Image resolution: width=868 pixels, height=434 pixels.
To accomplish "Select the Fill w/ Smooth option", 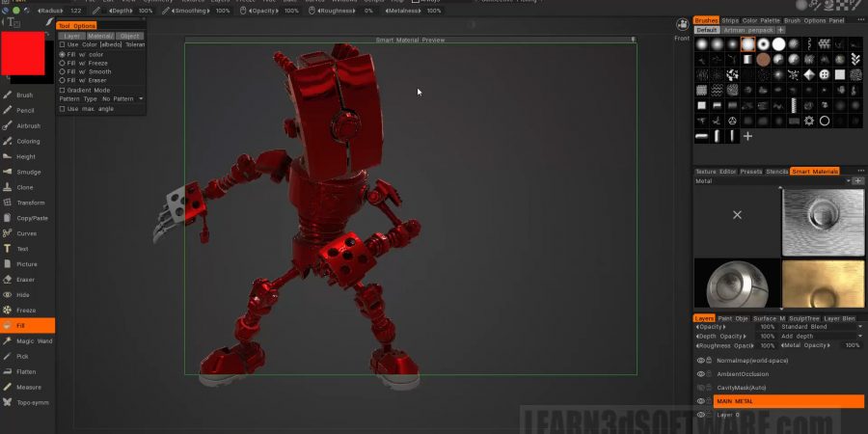I will [63, 71].
